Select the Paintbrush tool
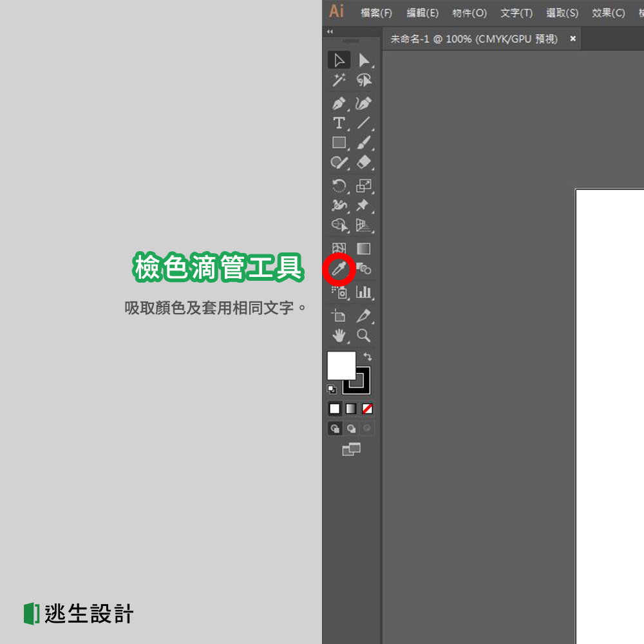Screen dimensions: 644x644 365,142
